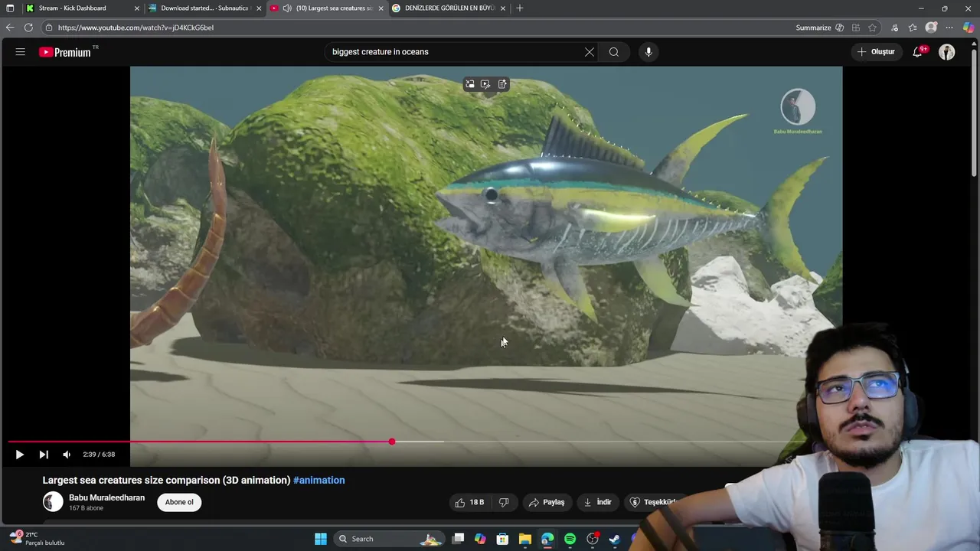The height and width of the screenshot is (551, 980).
Task: Go back using browser back arrow
Action: coord(10,28)
